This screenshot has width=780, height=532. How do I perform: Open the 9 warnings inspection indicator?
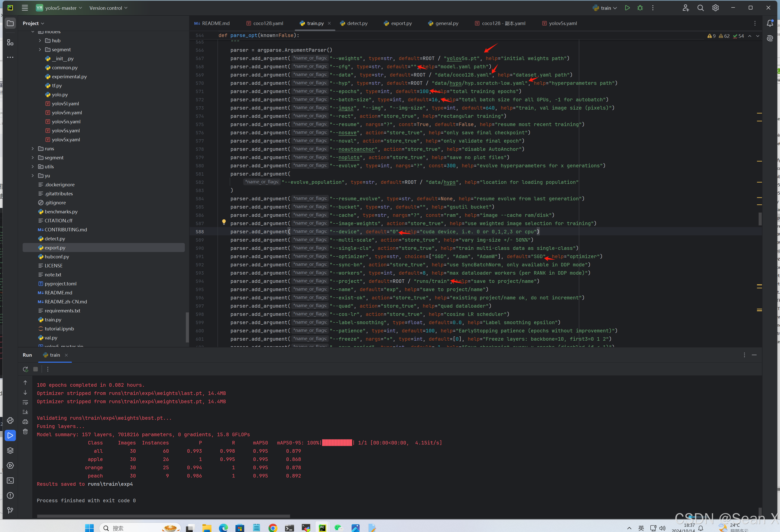pos(711,36)
